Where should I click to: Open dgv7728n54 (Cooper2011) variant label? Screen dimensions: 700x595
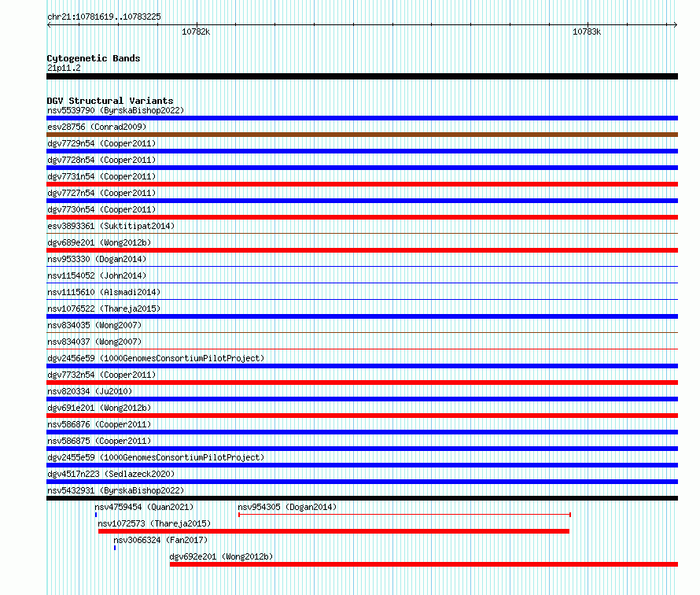pos(101,160)
